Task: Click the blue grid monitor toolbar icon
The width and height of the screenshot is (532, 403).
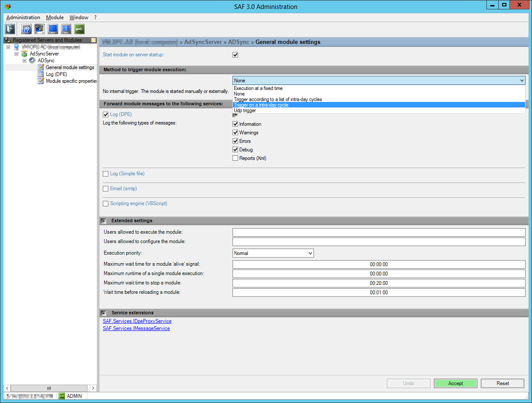Action: coord(66,29)
